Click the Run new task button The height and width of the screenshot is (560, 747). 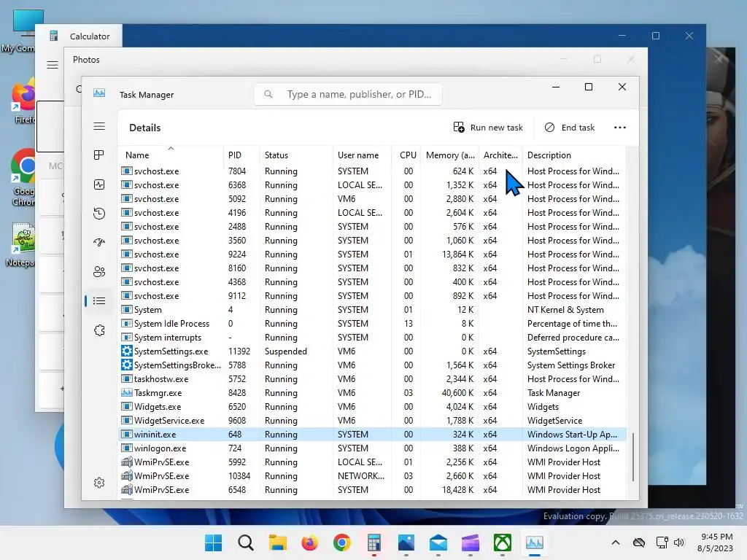pos(488,128)
